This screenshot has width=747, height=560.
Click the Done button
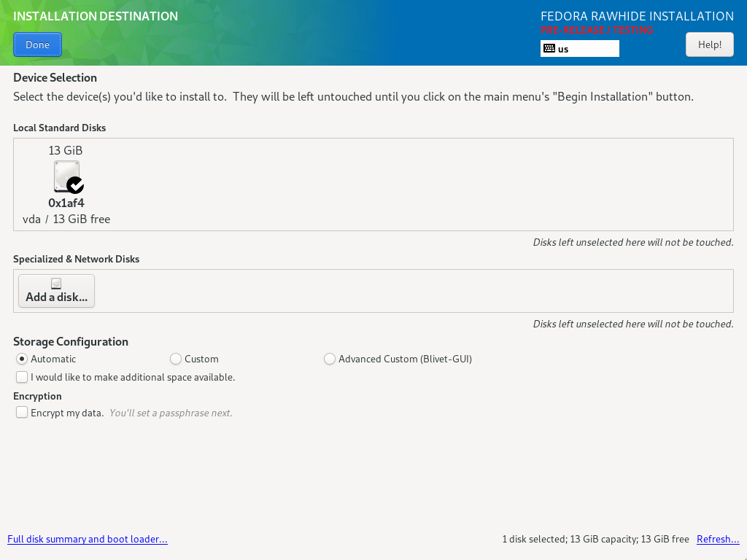pos(38,44)
